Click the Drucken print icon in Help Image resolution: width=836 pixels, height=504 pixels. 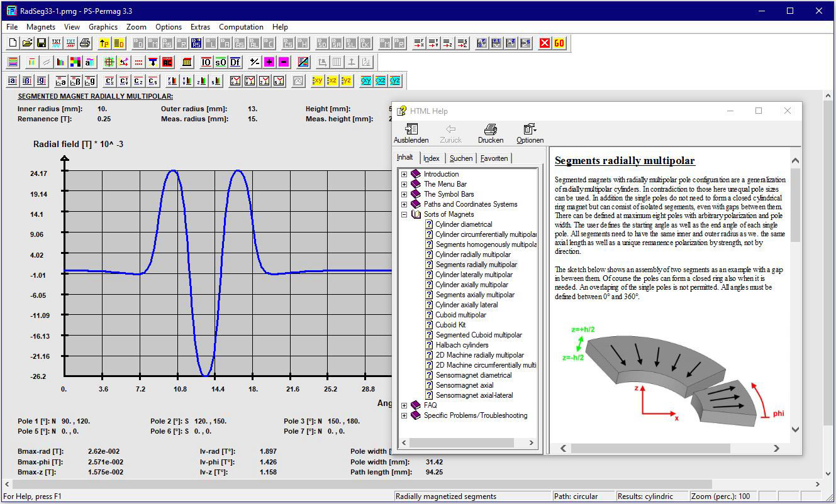point(490,133)
